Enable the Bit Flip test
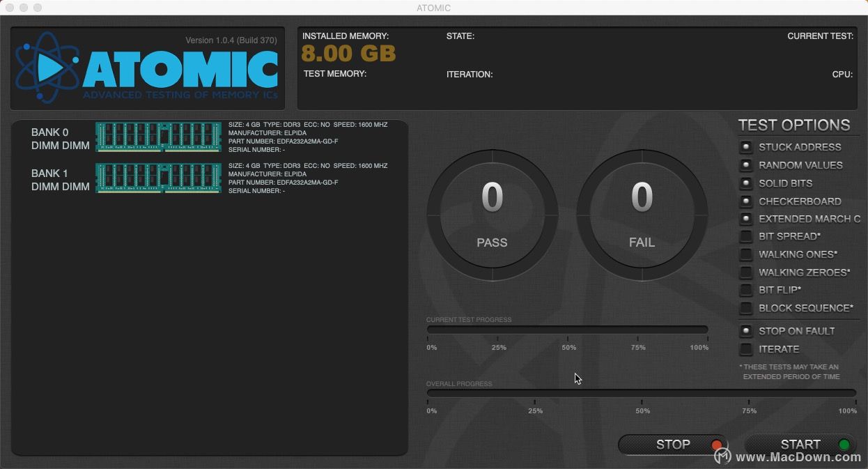This screenshot has height=469, width=868. pyautogui.click(x=746, y=290)
